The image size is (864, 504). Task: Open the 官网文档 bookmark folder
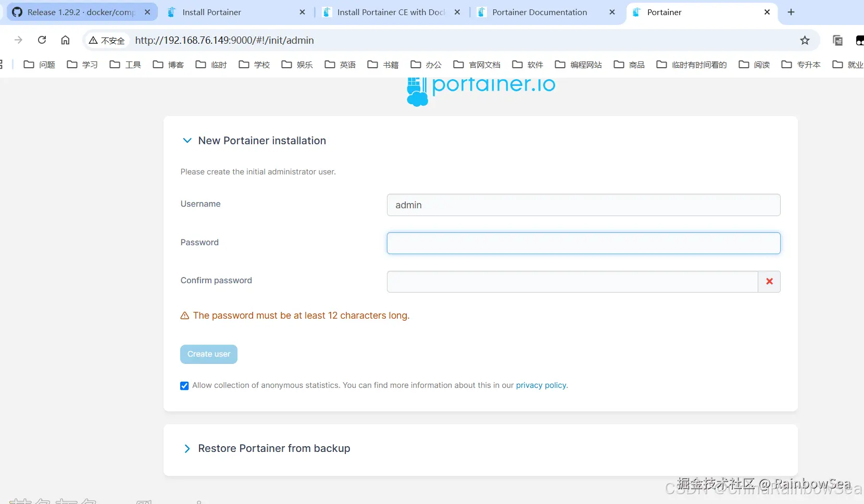point(477,65)
